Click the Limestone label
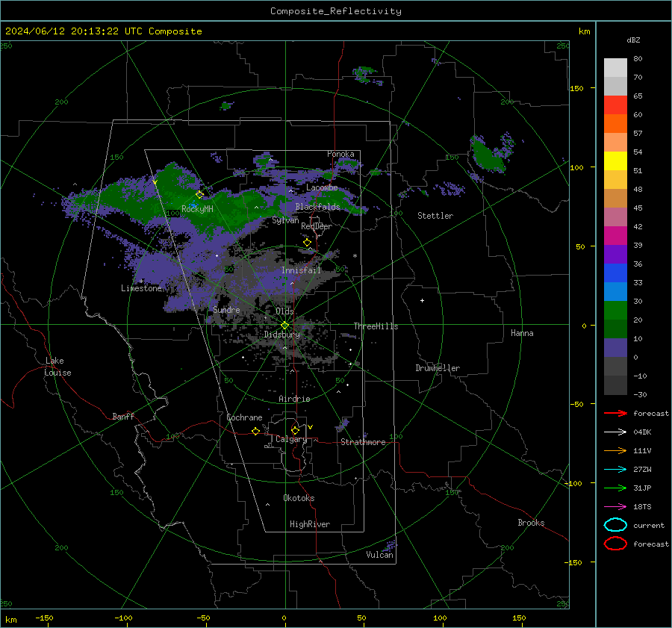 [x=141, y=288]
